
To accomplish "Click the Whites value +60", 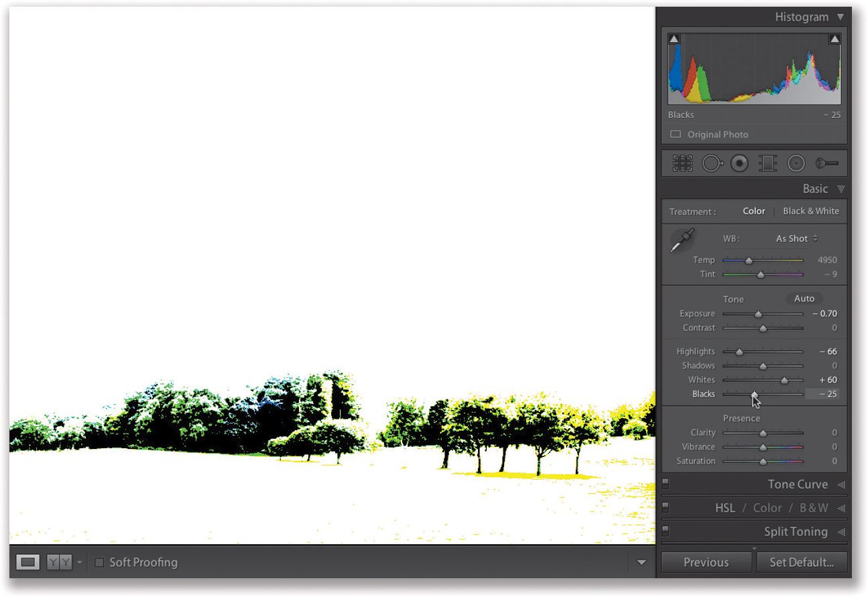I will click(x=828, y=380).
